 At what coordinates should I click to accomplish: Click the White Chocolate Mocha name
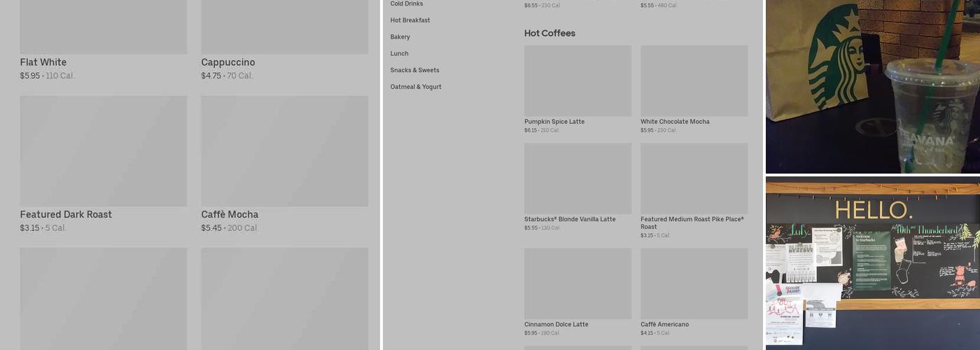(675, 122)
